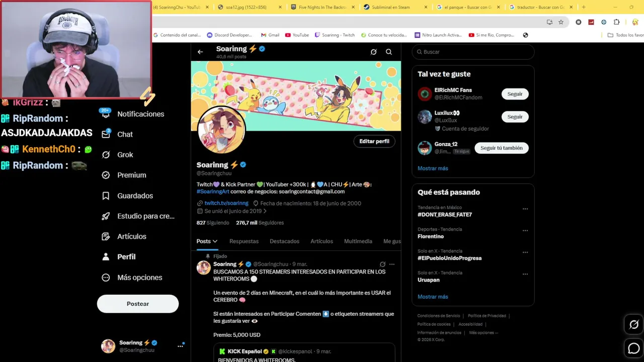
Task: Click the back arrow in profile header
Action: point(200,52)
